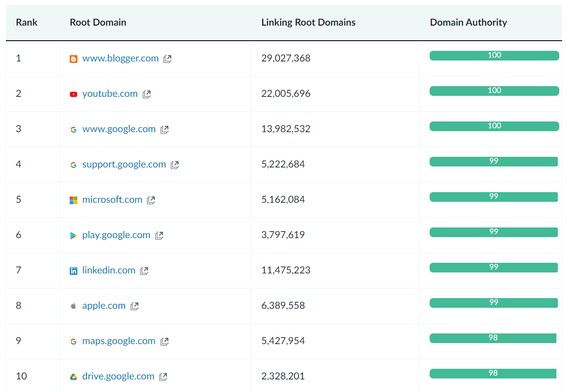Open the support.google.com link
This screenshot has width=567, height=392.
124,164
